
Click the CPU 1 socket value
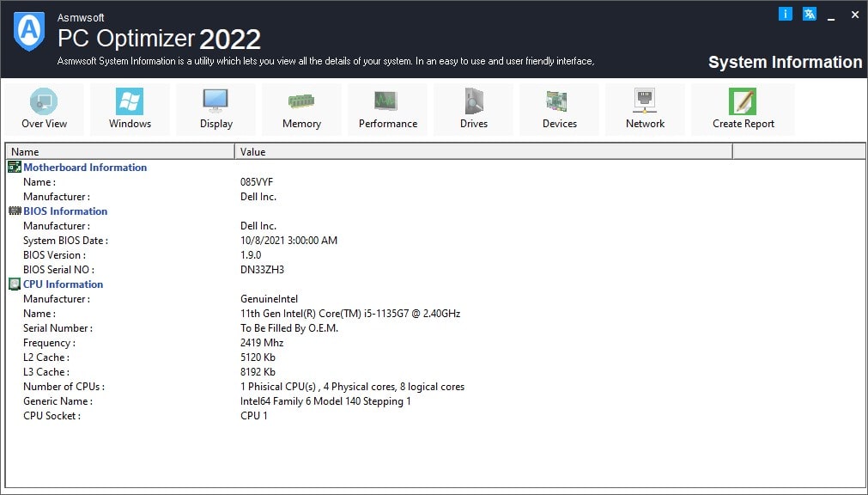pyautogui.click(x=254, y=416)
